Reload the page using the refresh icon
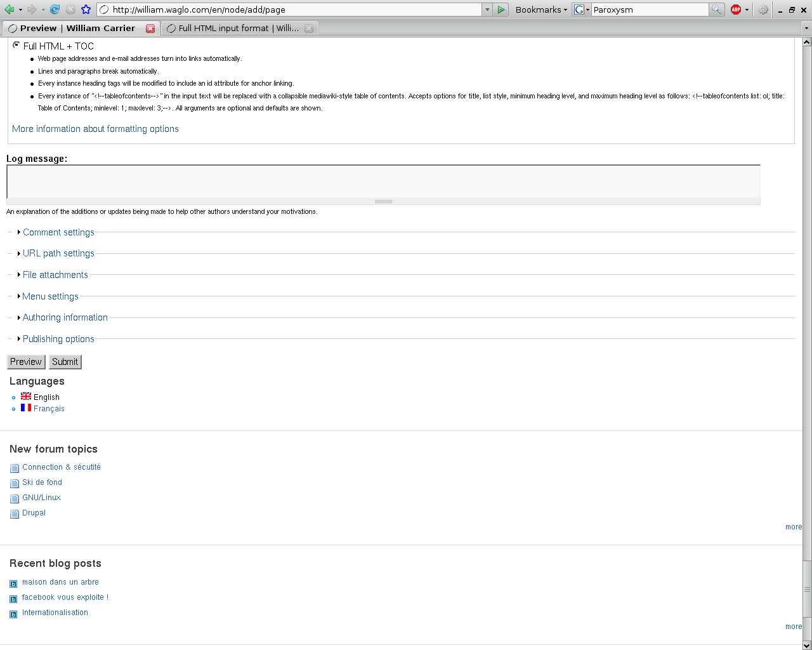This screenshot has width=812, height=650. click(x=56, y=9)
